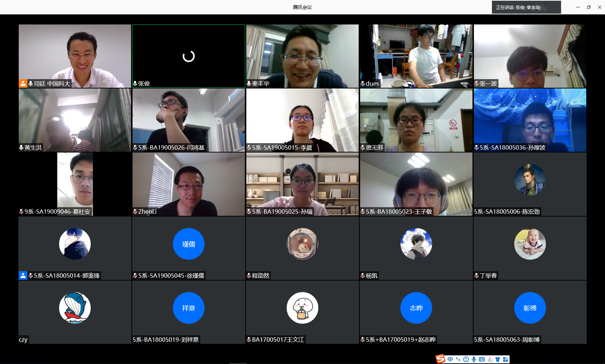Viewport: 605px width, 364px height.
Task: Click czy's whale avatar
Action: click(x=75, y=308)
